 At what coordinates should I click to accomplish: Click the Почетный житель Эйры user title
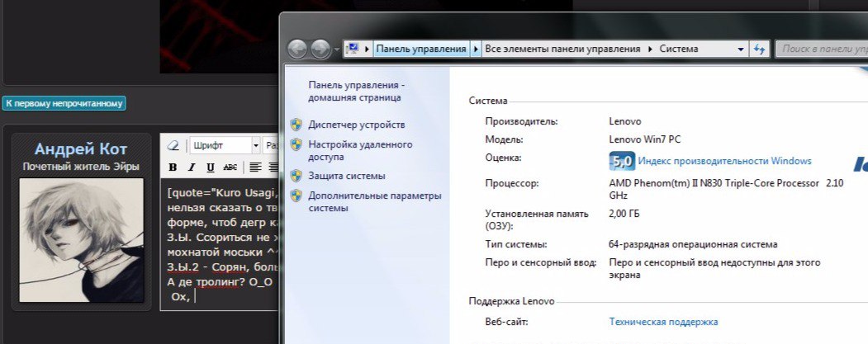coord(81,166)
